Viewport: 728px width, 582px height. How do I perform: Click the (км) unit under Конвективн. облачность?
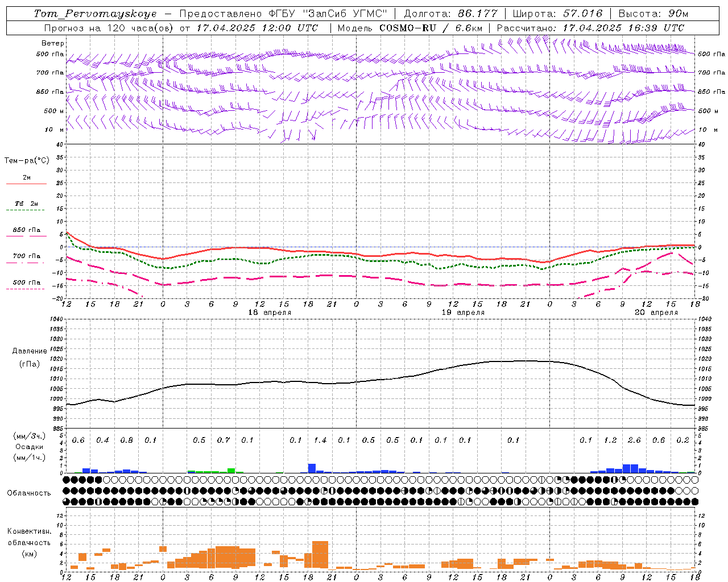(x=29, y=554)
